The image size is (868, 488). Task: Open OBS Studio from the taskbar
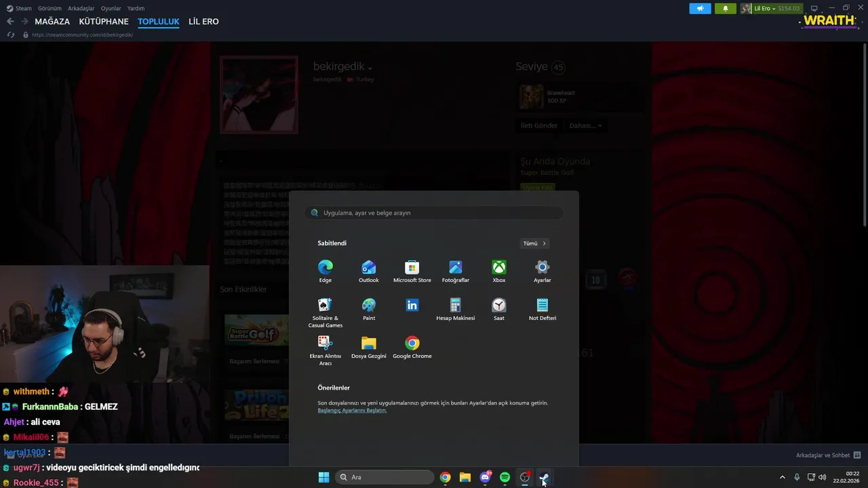(525, 477)
